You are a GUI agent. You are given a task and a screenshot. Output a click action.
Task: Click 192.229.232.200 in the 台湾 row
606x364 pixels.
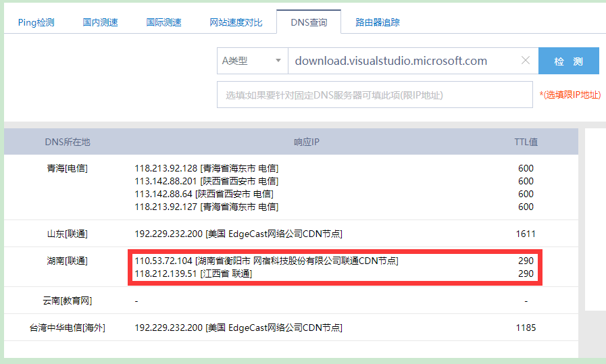[x=238, y=328]
